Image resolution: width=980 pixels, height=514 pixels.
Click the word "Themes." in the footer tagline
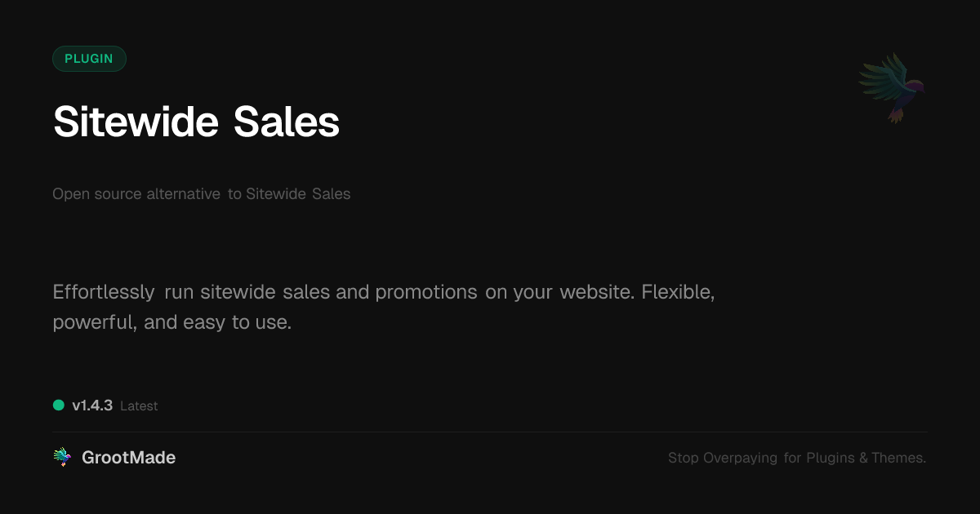(898, 458)
